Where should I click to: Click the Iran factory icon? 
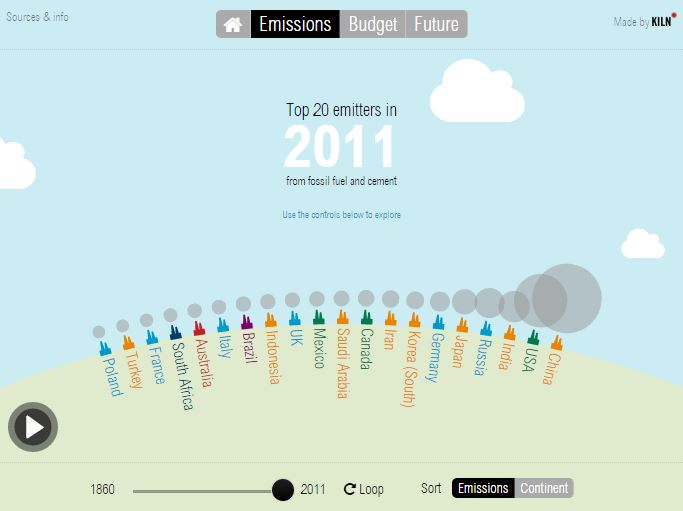pyautogui.click(x=390, y=318)
